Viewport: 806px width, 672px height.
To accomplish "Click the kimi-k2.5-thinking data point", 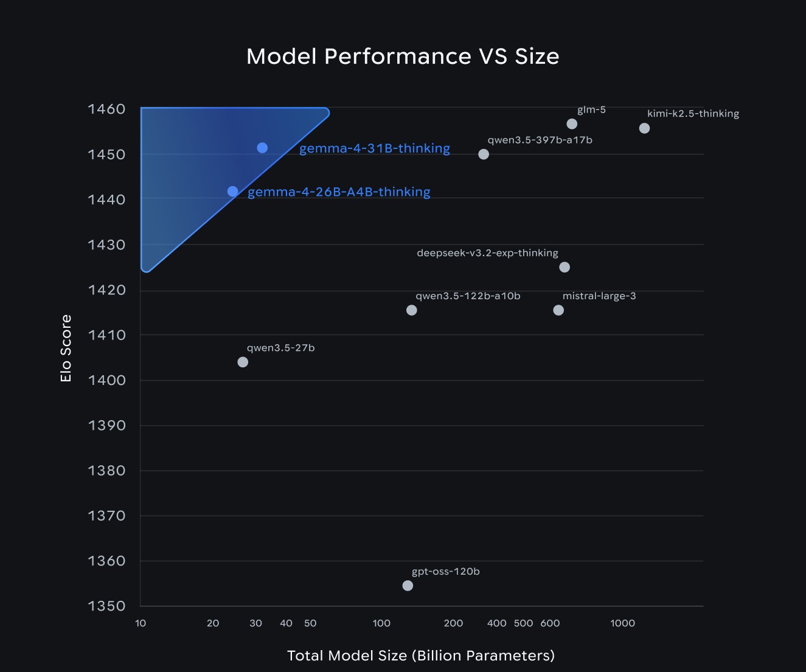I will pyautogui.click(x=644, y=128).
